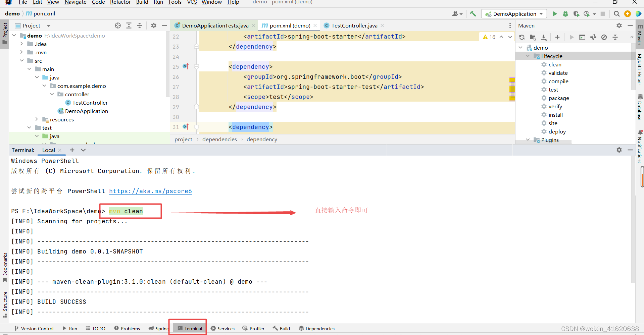Open the Bookmarks side panel
644x335 pixels.
coord(5,268)
